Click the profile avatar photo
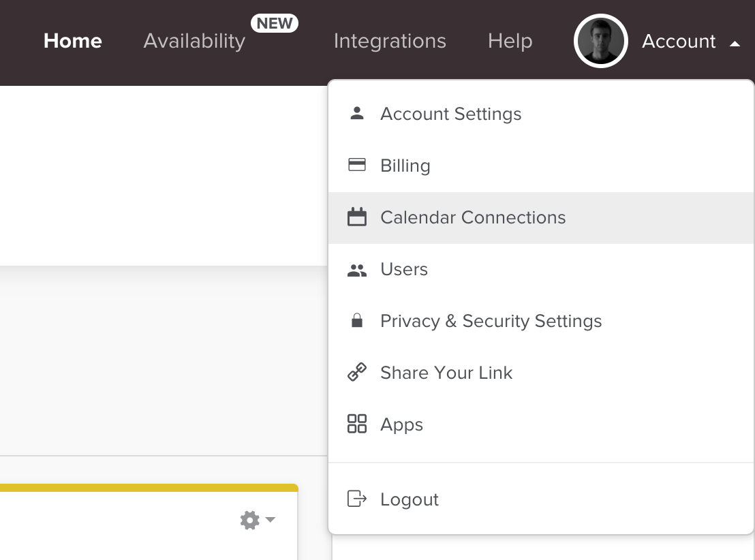This screenshot has width=755, height=560. pos(600,42)
